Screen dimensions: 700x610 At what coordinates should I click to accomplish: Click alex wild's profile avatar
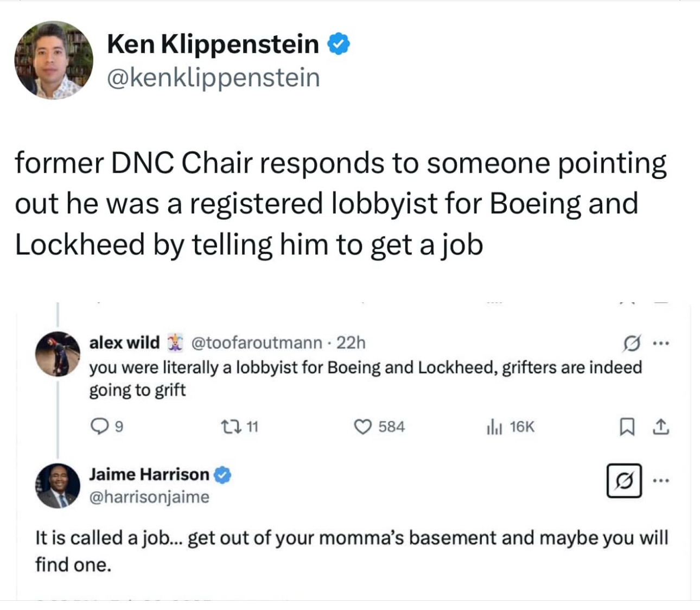point(58,354)
